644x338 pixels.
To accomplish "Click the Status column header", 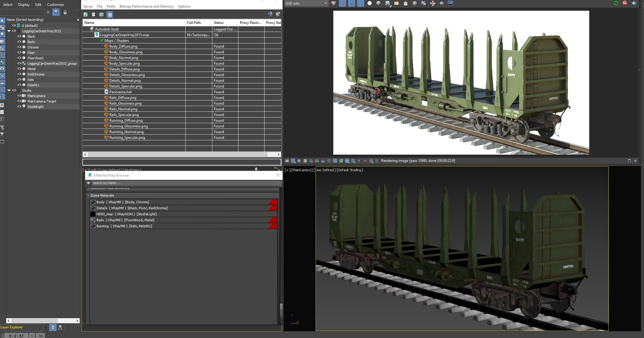I will pos(225,22).
